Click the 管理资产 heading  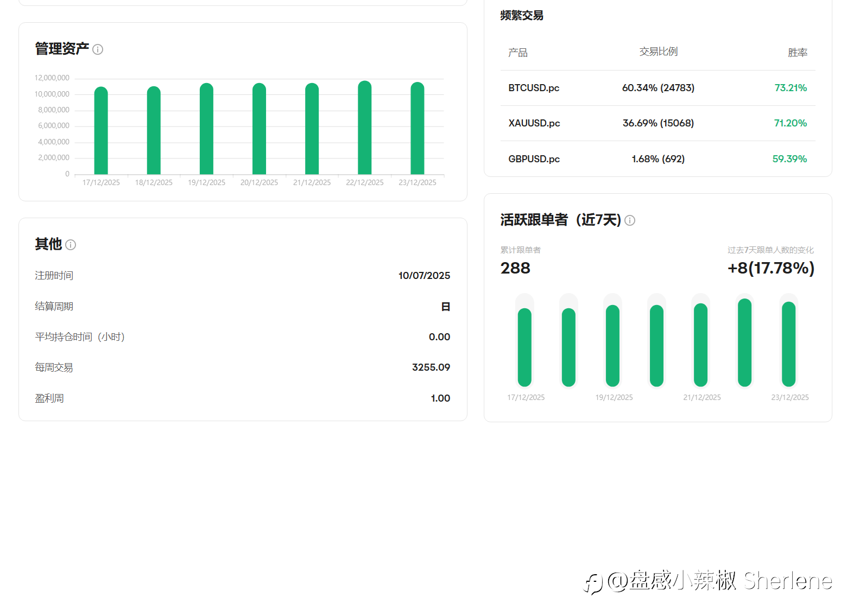(x=62, y=49)
